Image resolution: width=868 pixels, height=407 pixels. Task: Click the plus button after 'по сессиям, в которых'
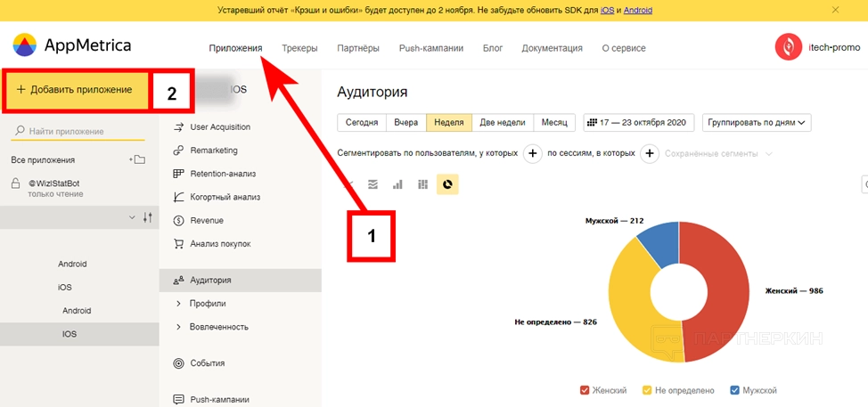point(650,154)
